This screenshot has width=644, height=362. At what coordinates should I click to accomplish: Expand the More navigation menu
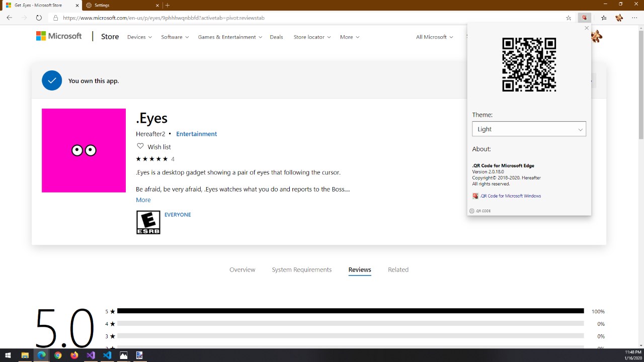point(350,37)
